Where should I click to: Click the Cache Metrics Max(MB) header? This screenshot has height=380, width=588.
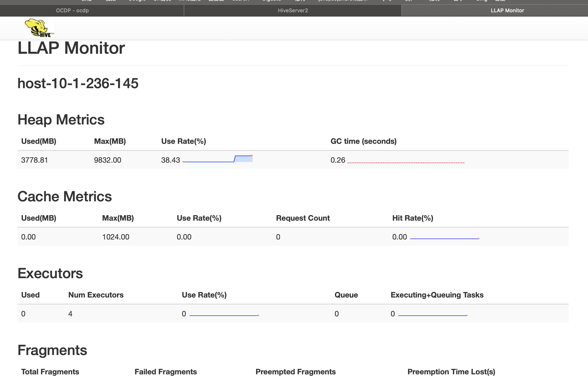click(118, 218)
